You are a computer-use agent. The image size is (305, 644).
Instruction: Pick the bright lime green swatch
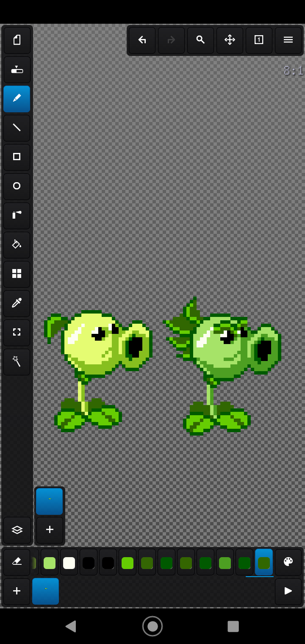128,563
